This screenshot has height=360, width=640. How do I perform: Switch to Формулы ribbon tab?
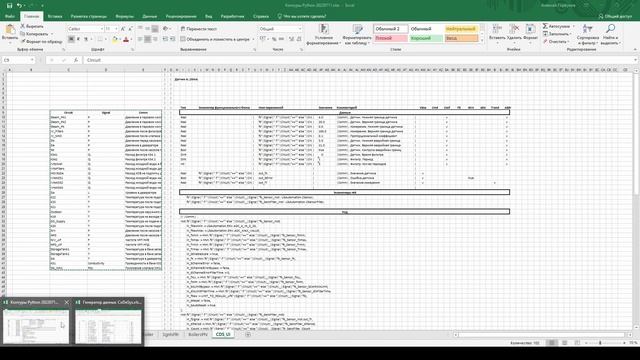tap(124, 16)
